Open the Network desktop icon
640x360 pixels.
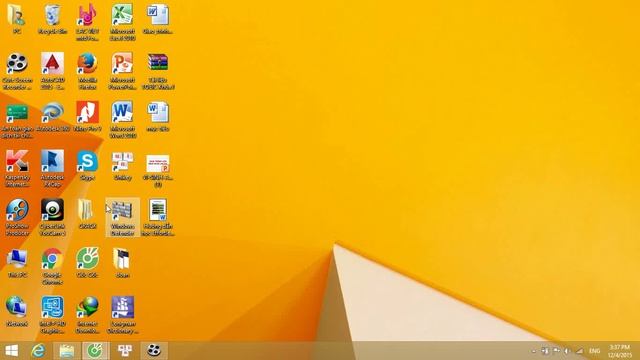point(17,311)
